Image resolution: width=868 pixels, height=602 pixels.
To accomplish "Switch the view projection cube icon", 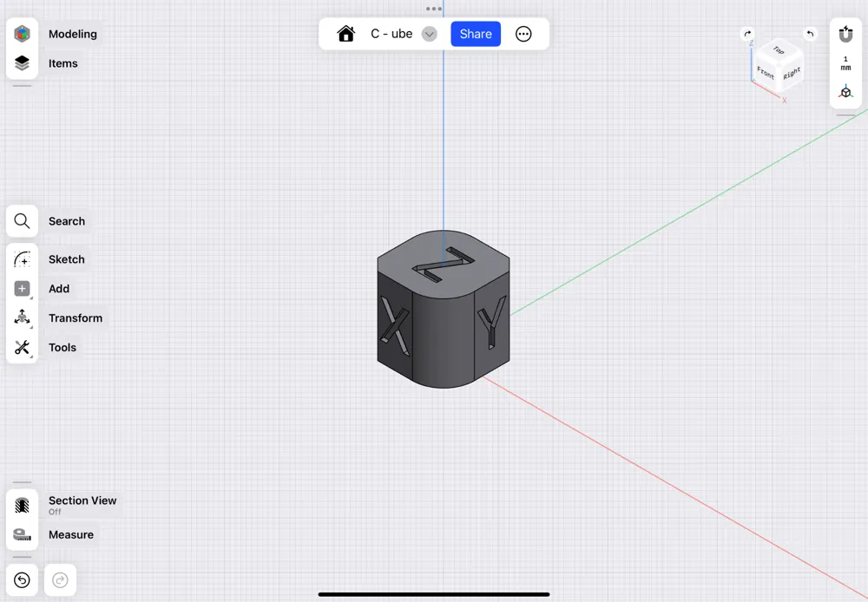I will point(845,92).
